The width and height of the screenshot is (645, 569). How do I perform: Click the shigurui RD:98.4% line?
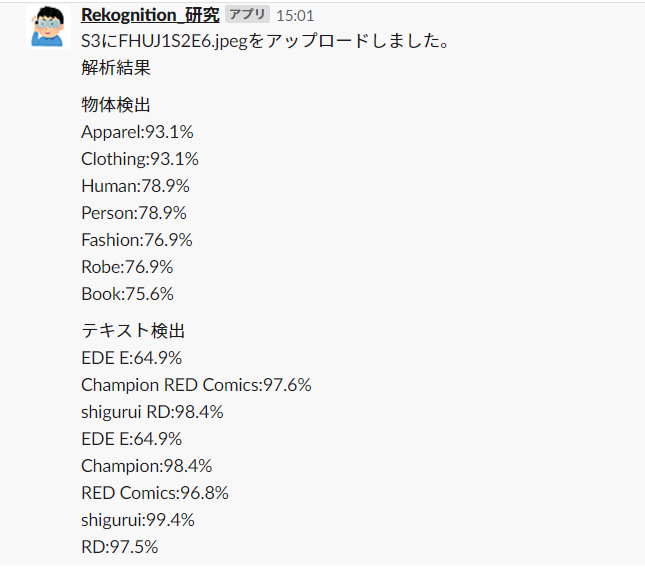click(x=152, y=412)
